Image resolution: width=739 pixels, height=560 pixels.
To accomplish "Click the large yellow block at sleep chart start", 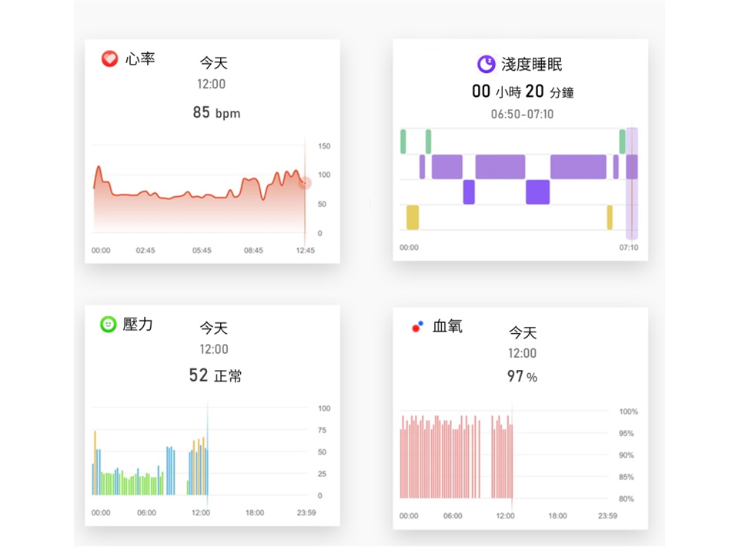I will [x=413, y=217].
